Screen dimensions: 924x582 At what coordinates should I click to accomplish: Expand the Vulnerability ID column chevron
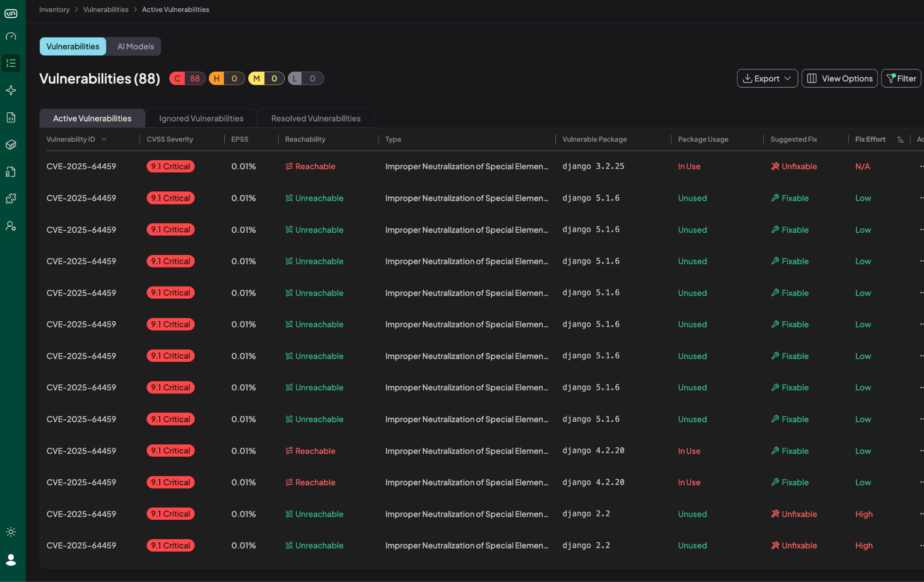coord(104,139)
